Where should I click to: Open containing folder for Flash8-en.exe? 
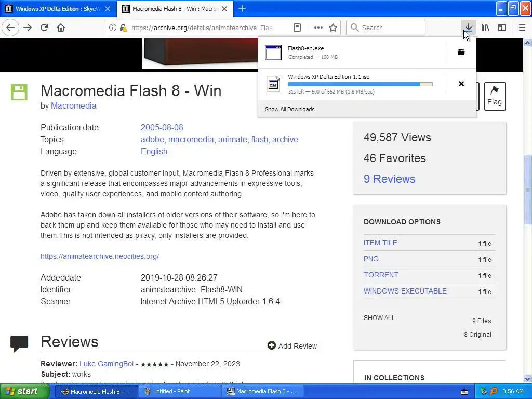(x=461, y=52)
